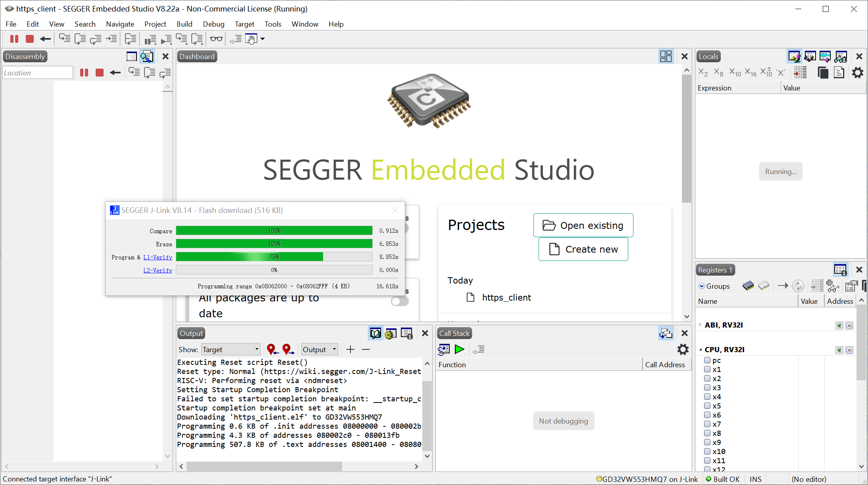This screenshot has width=868, height=485.
Task: Open the Call Stack settings gear
Action: click(683, 349)
